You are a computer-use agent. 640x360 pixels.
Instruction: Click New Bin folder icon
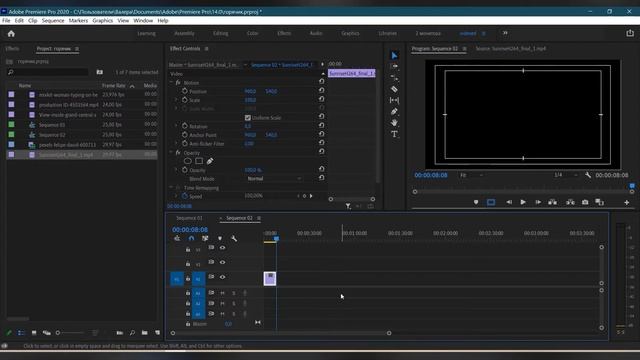tap(144, 333)
